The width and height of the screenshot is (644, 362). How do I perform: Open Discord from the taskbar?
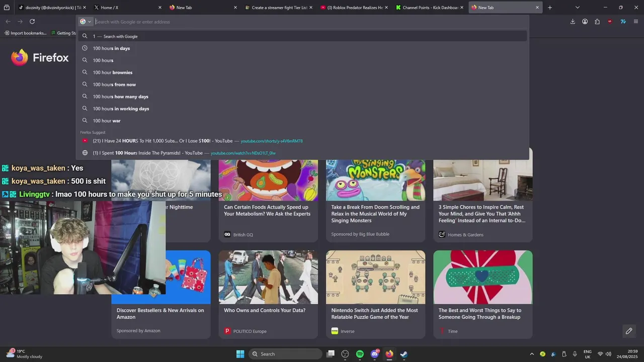(x=375, y=354)
